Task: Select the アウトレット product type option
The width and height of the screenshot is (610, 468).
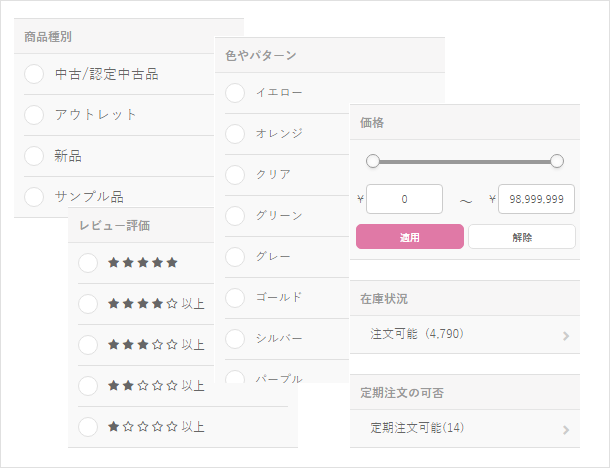Action: point(34,115)
